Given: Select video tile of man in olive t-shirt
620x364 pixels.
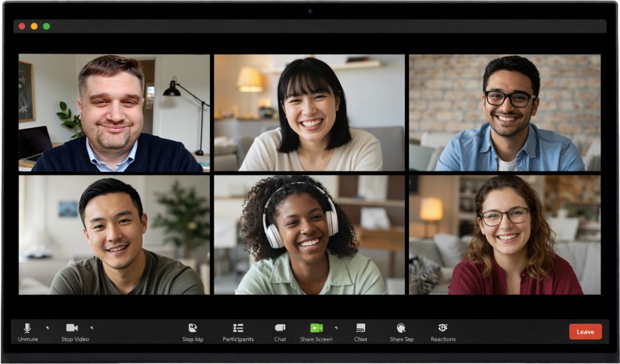Looking at the screenshot, I should click(x=114, y=235).
